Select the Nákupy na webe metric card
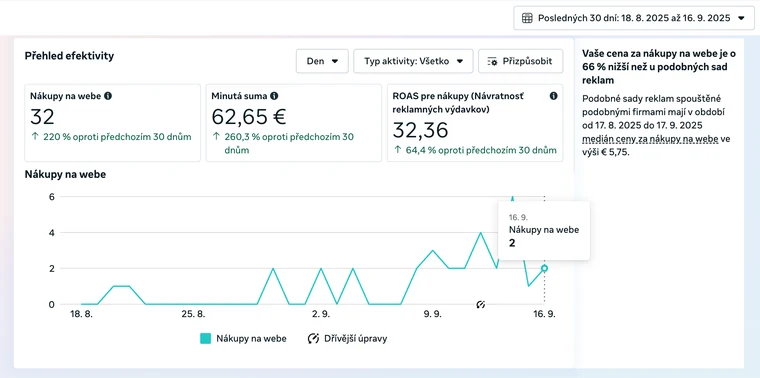 click(x=112, y=123)
